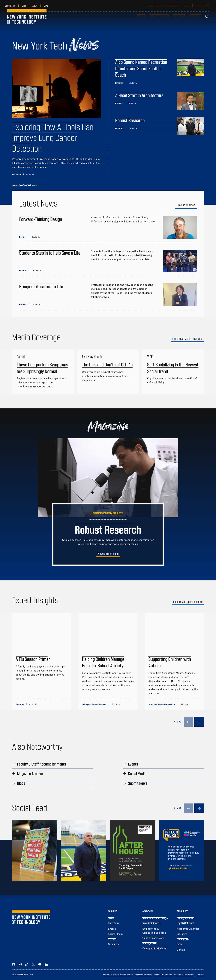Open the Tech Talks social feed post
Screen dimensions: 216x980
coord(181,851)
